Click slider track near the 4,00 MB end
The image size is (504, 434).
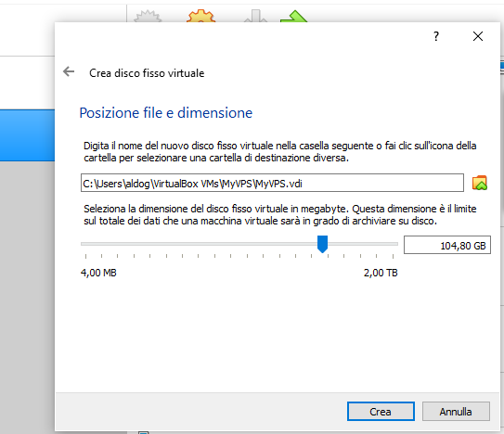(88, 244)
